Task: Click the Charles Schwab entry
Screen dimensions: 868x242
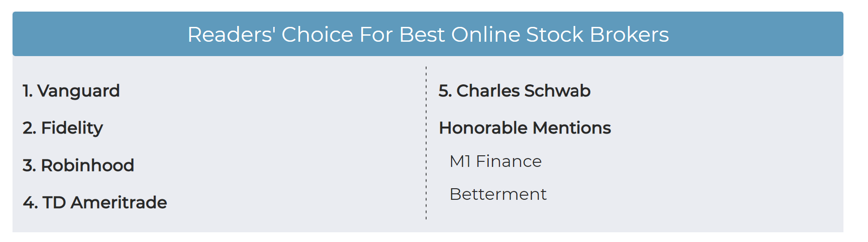Action: point(515,91)
